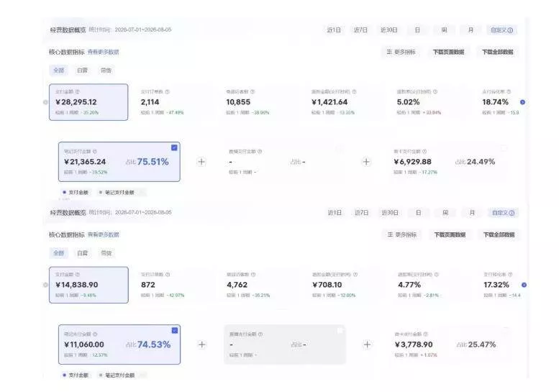Open 查看更多数据 link in second overview panel
The height and width of the screenshot is (392, 559).
104,235
